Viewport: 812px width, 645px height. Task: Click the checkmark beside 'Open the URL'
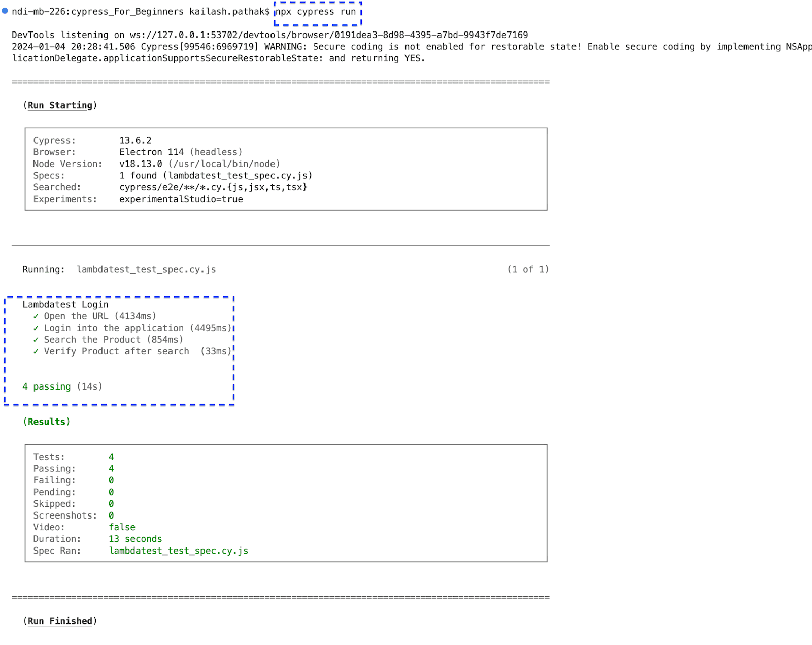click(x=36, y=316)
